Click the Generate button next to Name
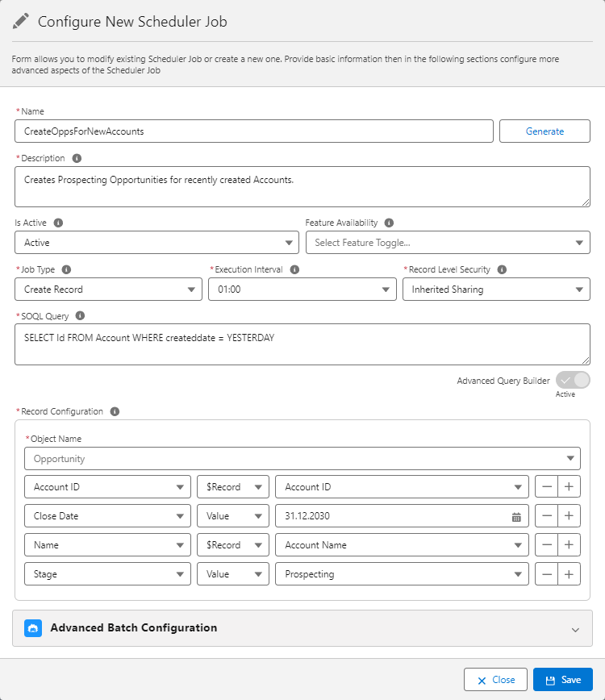This screenshot has width=605, height=700. [x=544, y=131]
